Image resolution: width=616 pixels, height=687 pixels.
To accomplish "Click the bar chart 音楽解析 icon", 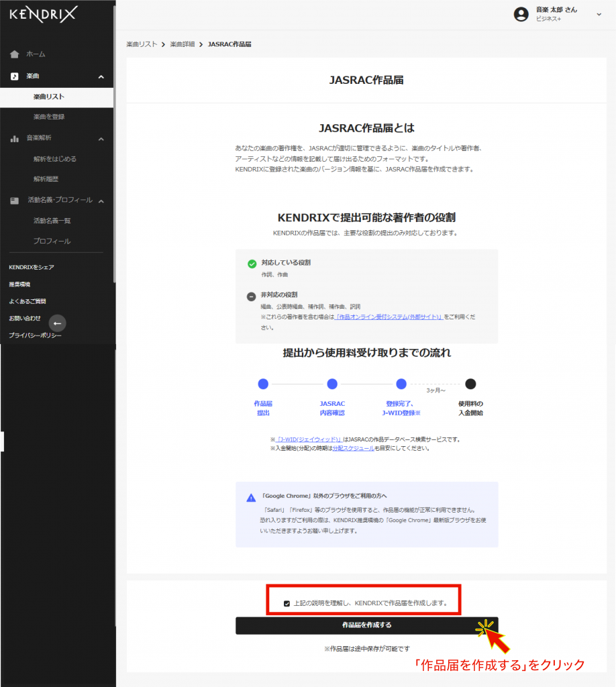I will pyautogui.click(x=15, y=138).
